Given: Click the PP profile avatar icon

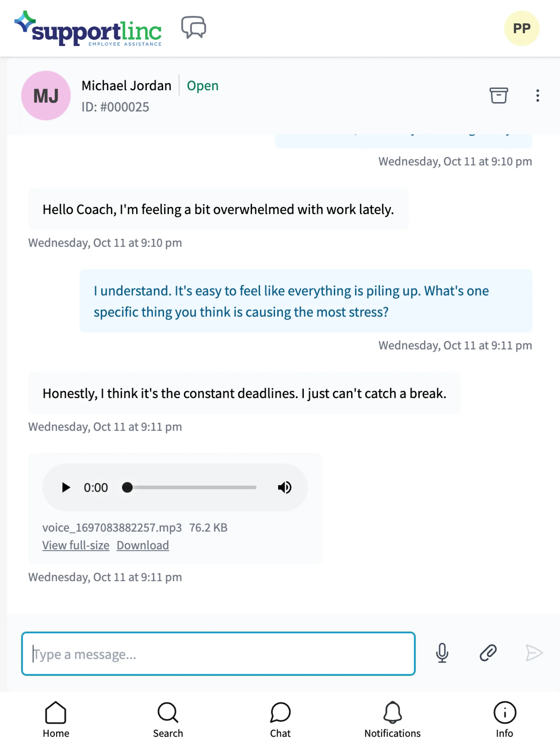Looking at the screenshot, I should point(521,28).
